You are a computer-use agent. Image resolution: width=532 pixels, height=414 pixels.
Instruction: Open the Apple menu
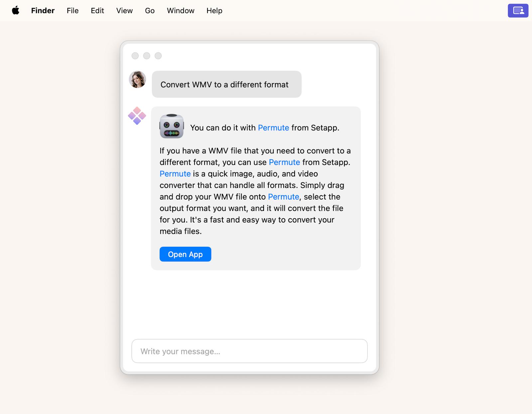click(16, 11)
